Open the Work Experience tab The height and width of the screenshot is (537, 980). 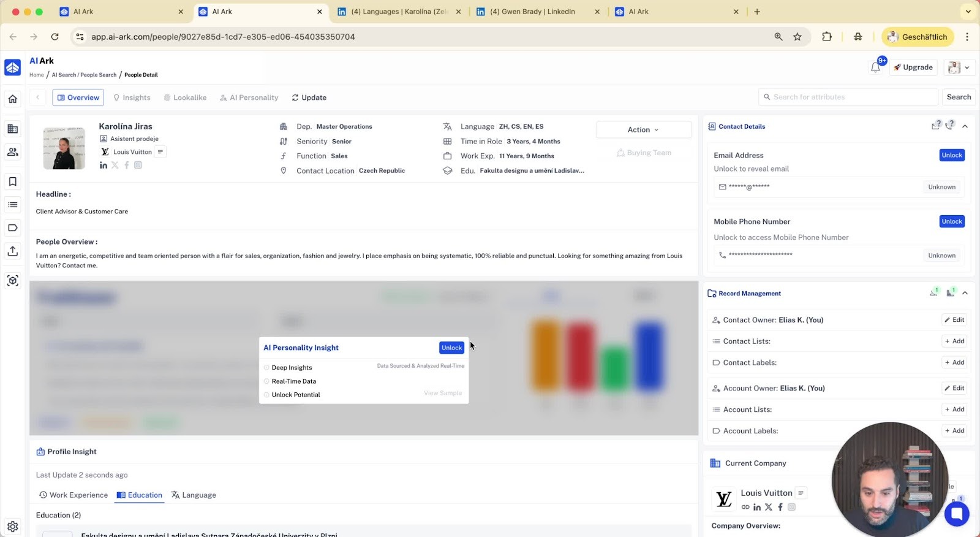pos(73,495)
